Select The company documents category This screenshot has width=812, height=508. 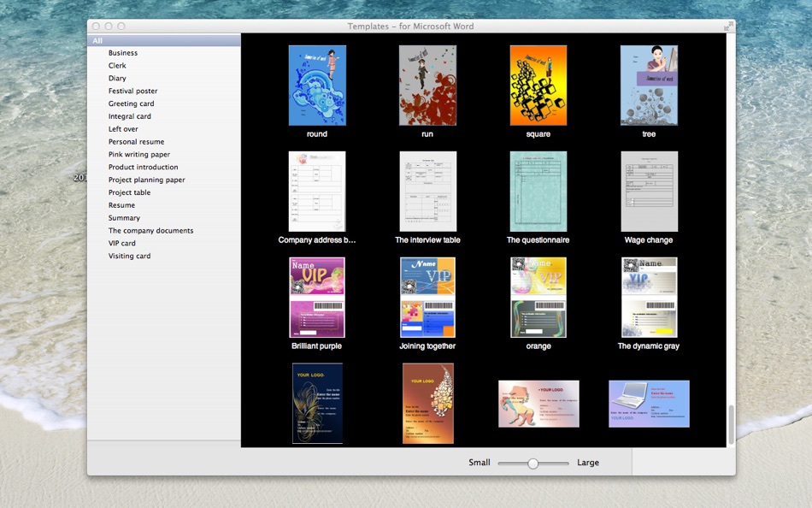[150, 231]
